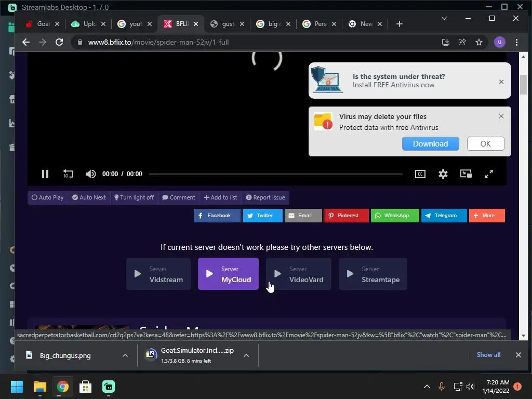532x399 pixels.
Task: Open Streamlabs from taskbar
Action: tap(108, 387)
